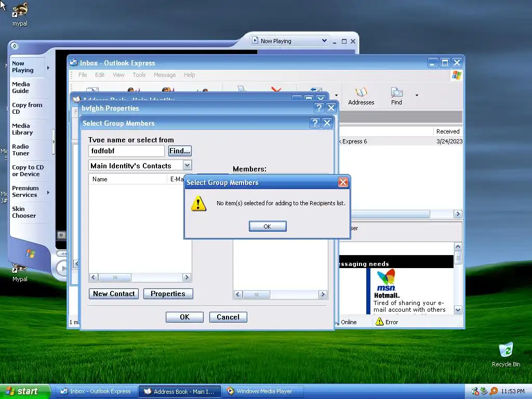The height and width of the screenshot is (399, 532).
Task: Open the Recycle Bin desktop icon
Action: [x=506, y=354]
